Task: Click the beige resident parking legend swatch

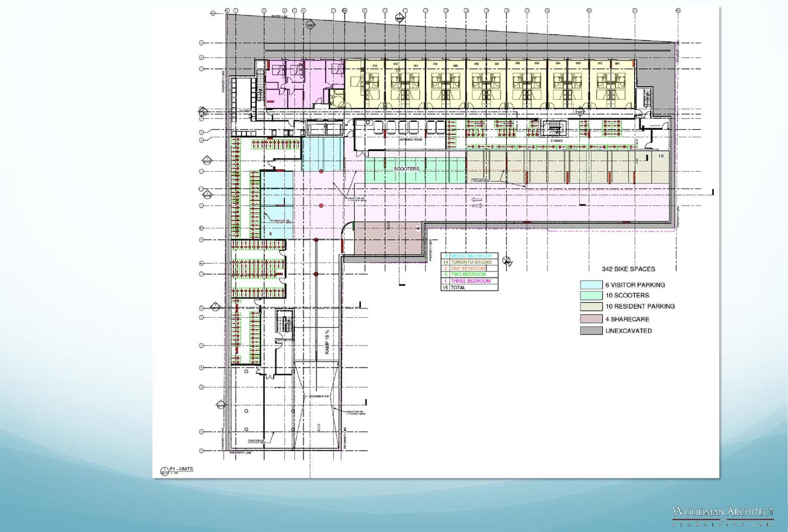Action: pos(591,306)
